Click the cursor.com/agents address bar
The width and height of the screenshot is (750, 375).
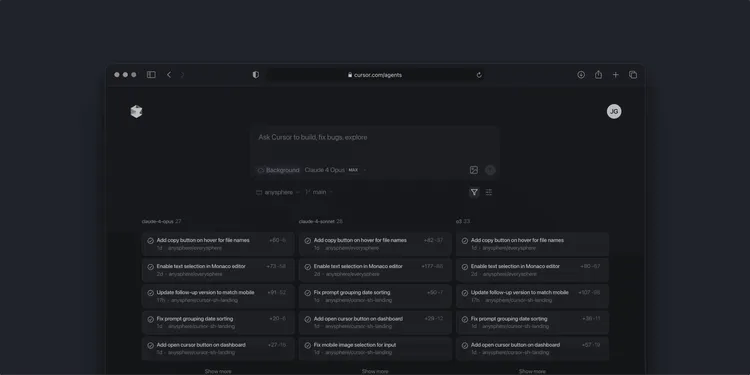point(375,75)
